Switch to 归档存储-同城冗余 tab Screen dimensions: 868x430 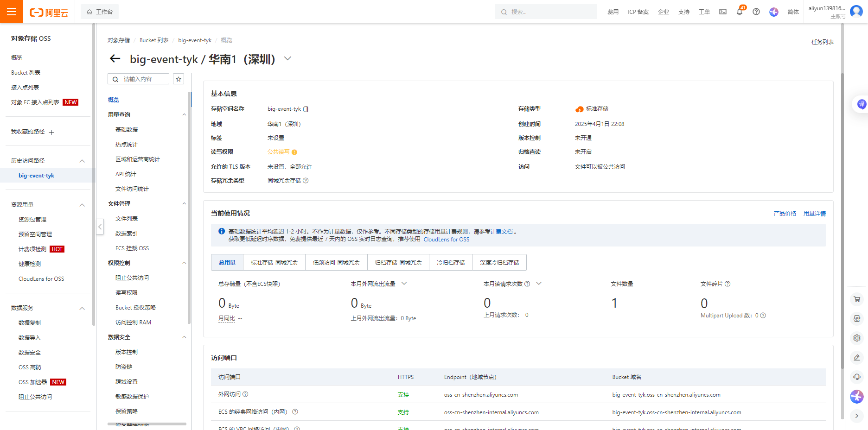[x=398, y=262]
